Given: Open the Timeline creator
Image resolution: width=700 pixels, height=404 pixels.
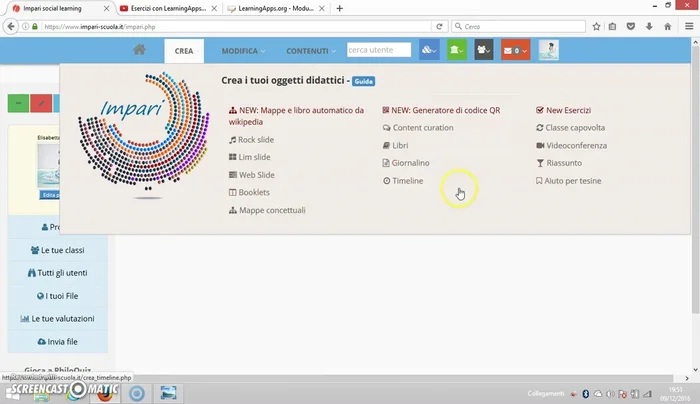Looking at the screenshot, I should click(403, 181).
